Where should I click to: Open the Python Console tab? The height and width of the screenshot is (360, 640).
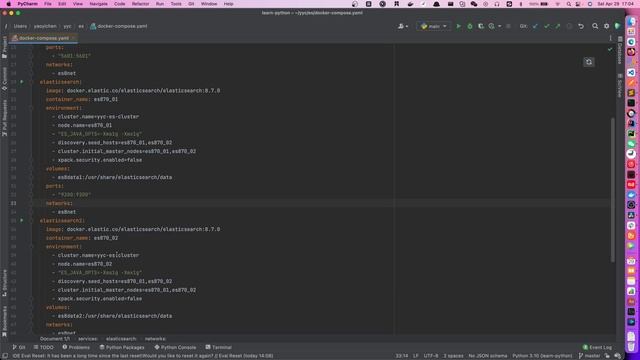tap(175, 347)
